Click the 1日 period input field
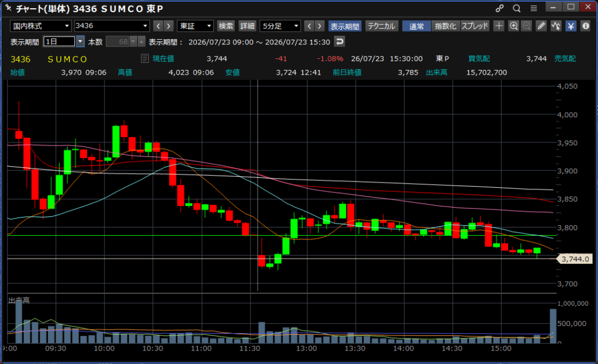The width and height of the screenshot is (598, 364). tap(60, 41)
